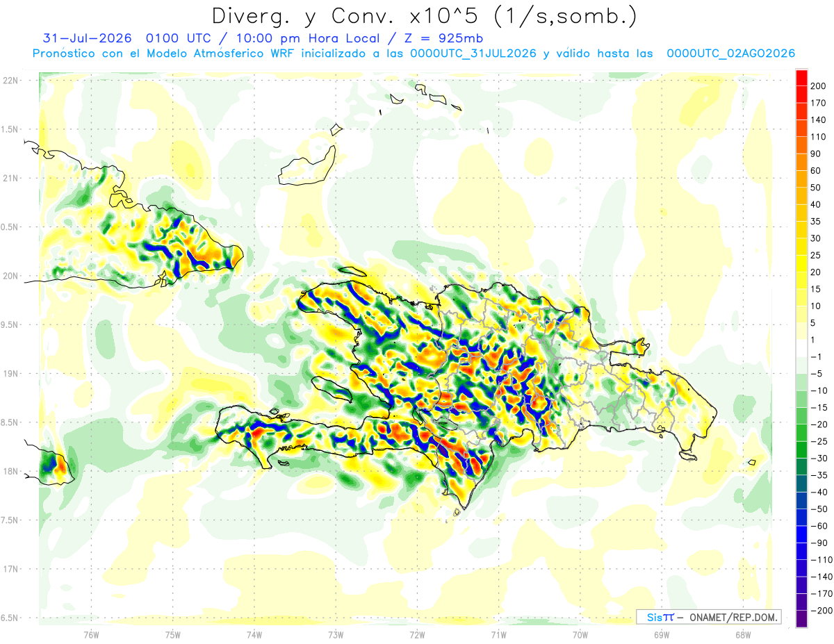Click the colorbar value "-10"
The height and width of the screenshot is (644, 834).
tap(819, 390)
